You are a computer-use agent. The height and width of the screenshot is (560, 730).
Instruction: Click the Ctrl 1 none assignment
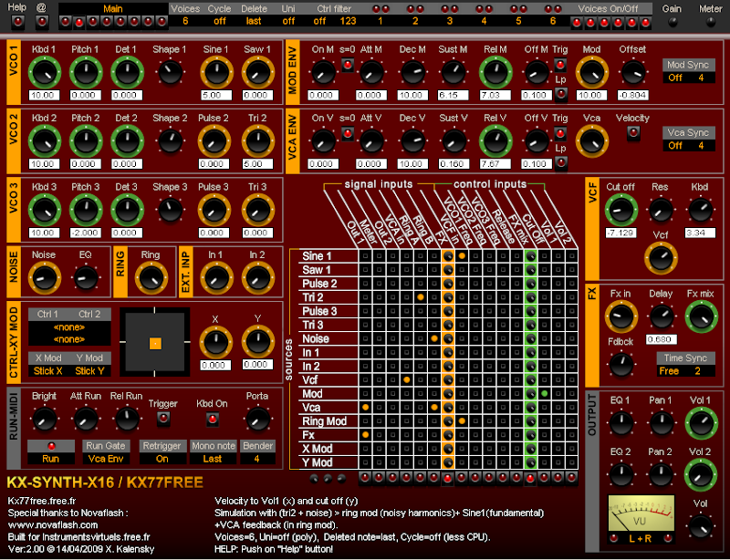click(69, 327)
